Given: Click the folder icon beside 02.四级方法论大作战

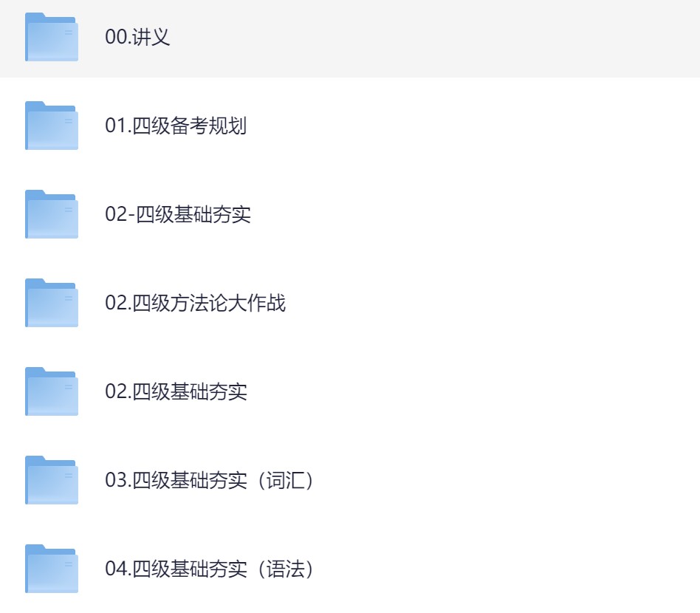Looking at the screenshot, I should [x=52, y=303].
